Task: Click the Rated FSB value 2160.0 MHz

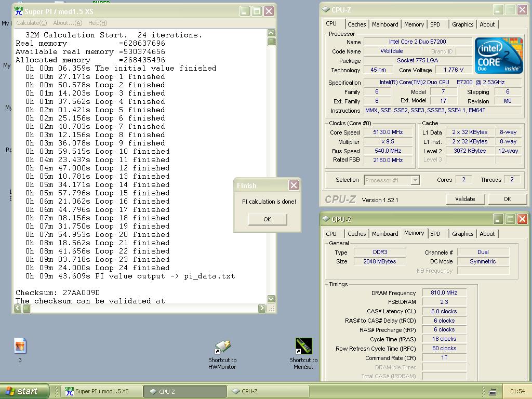Action: 388,160
